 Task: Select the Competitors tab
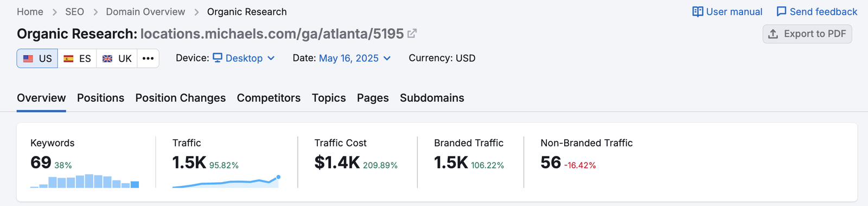(269, 98)
